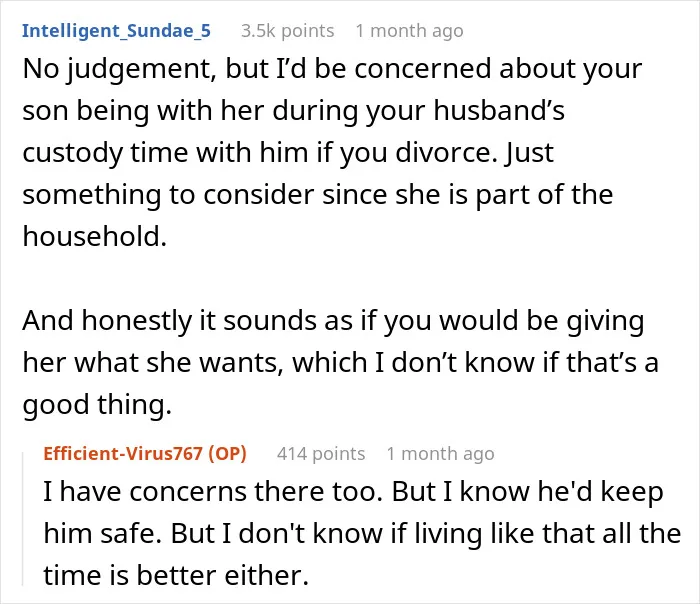Screen dimensions: 700x604
Task: Click the line 'son being with her during'
Action: (293, 112)
